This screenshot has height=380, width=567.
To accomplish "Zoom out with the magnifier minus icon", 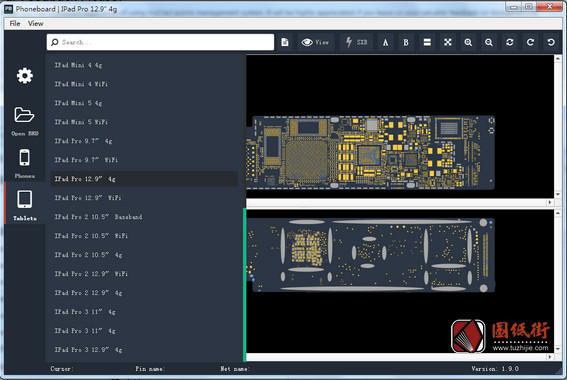I will tap(489, 42).
